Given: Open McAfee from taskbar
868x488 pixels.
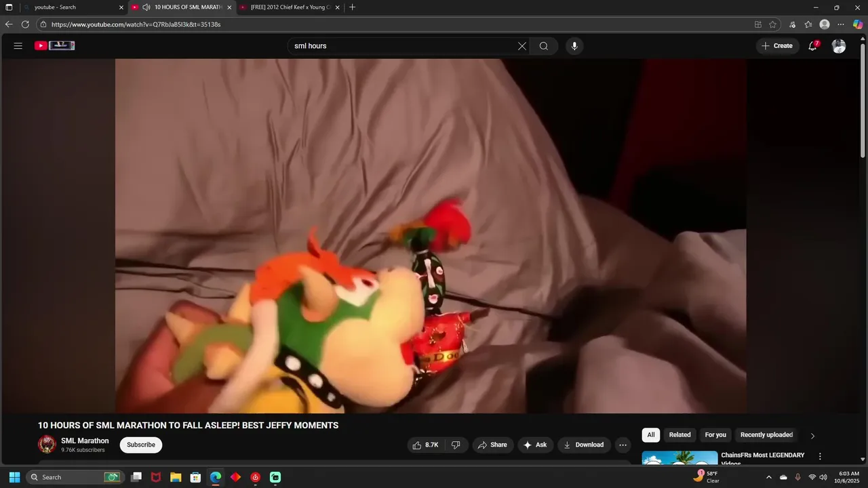Looking at the screenshot, I should 156,477.
